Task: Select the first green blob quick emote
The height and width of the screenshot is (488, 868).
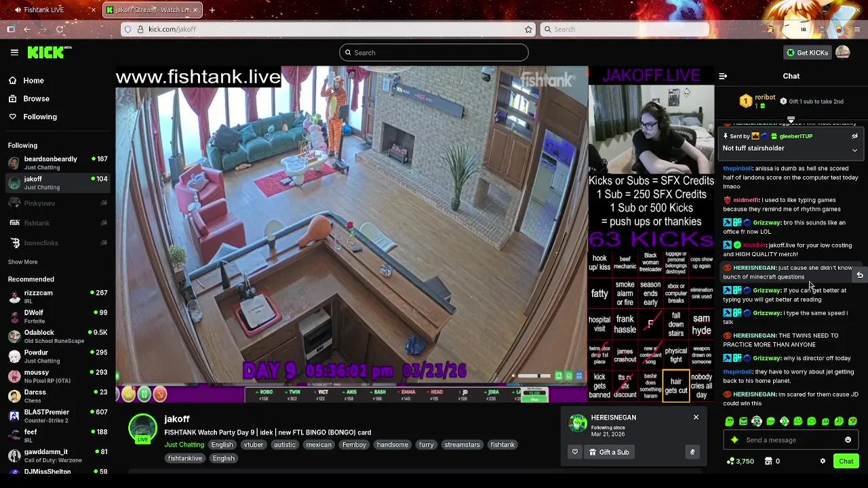Action: 730,422
